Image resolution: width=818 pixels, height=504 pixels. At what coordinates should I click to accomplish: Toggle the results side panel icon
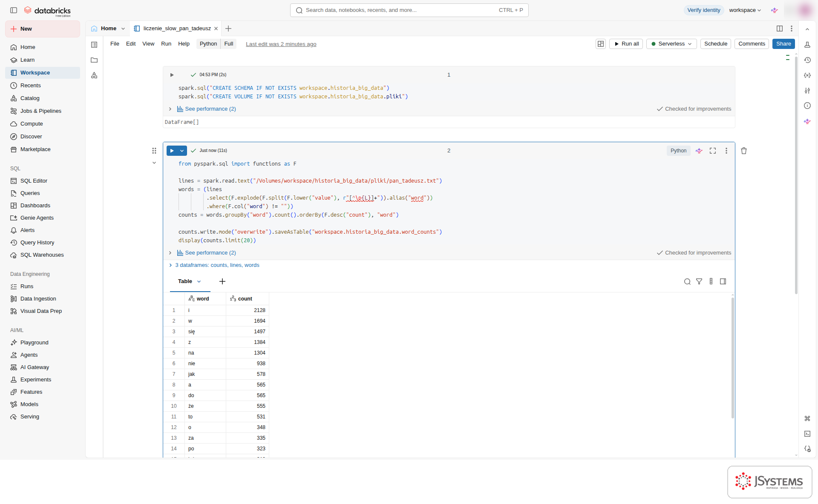[723, 281]
